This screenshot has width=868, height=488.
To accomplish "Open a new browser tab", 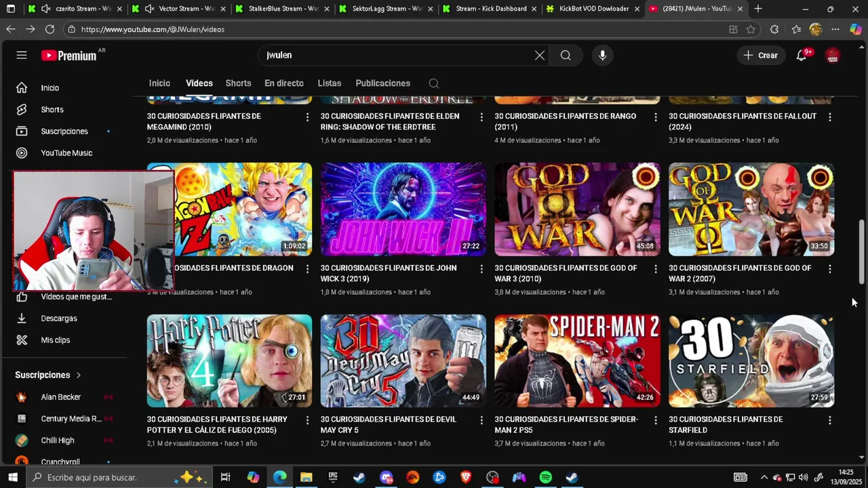I will (758, 9).
